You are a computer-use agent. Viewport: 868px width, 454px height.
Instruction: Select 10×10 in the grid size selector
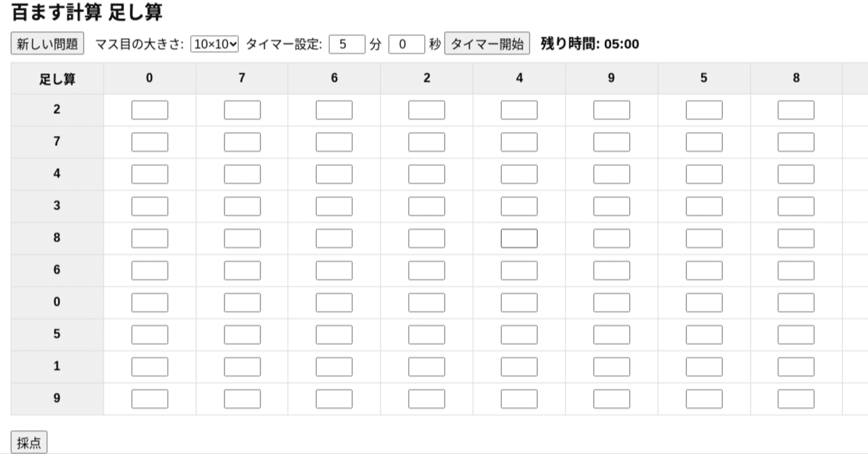coord(214,43)
